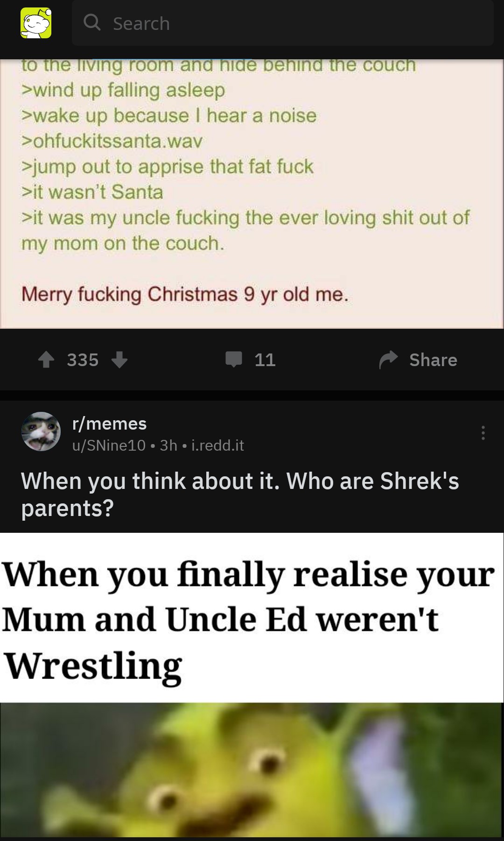Open the Snoo profile avatar menu
This screenshot has height=841, width=504.
click(x=36, y=23)
